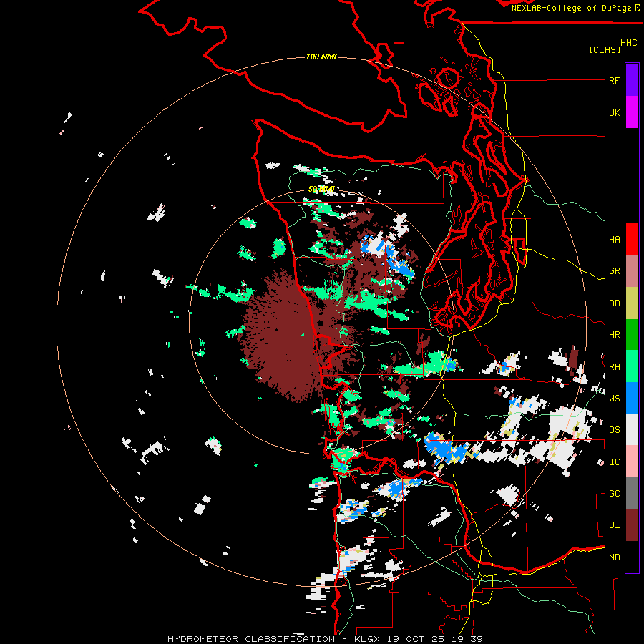Click the black ND no data swatch
This screenshot has width=644, height=644.
click(632, 557)
